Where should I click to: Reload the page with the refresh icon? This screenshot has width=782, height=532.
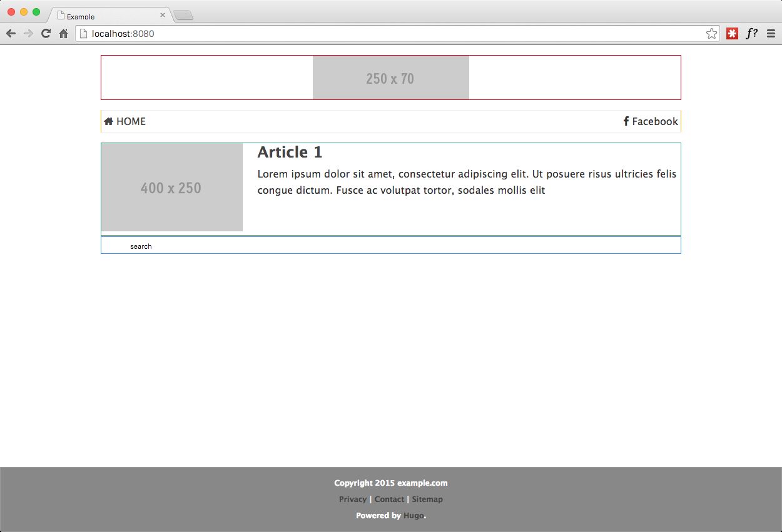(x=46, y=34)
